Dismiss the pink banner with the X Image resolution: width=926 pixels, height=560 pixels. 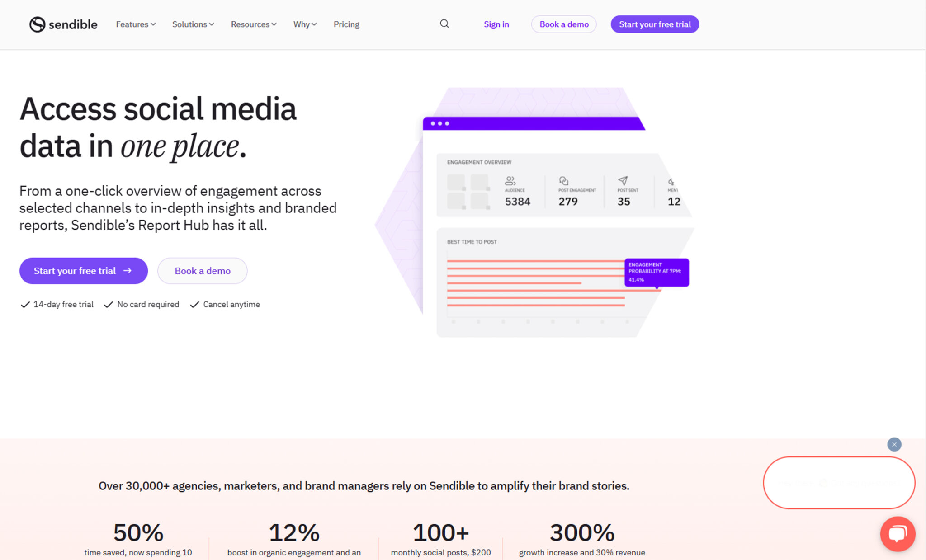click(x=894, y=444)
